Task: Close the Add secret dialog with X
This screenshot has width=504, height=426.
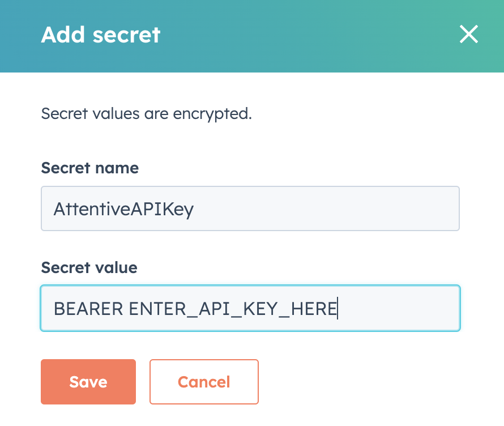Action: (469, 34)
